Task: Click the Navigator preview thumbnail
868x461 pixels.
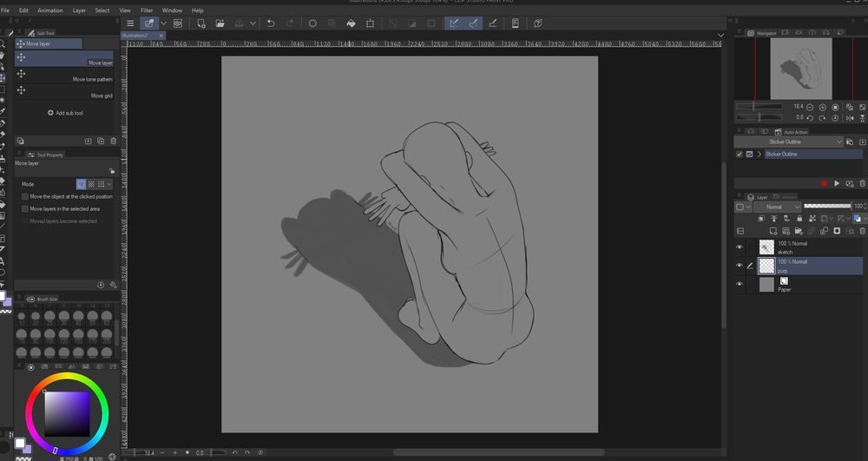Action: (801, 69)
